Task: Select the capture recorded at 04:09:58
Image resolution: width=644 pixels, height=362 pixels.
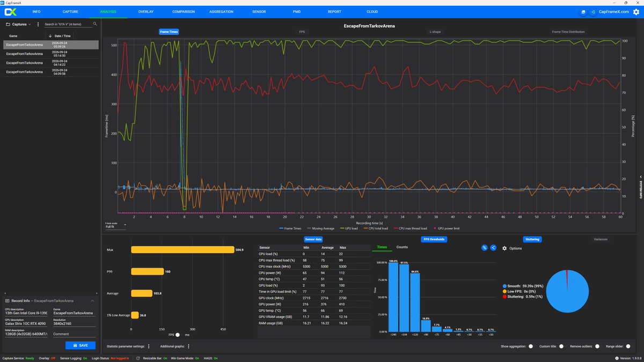Action: [51, 72]
